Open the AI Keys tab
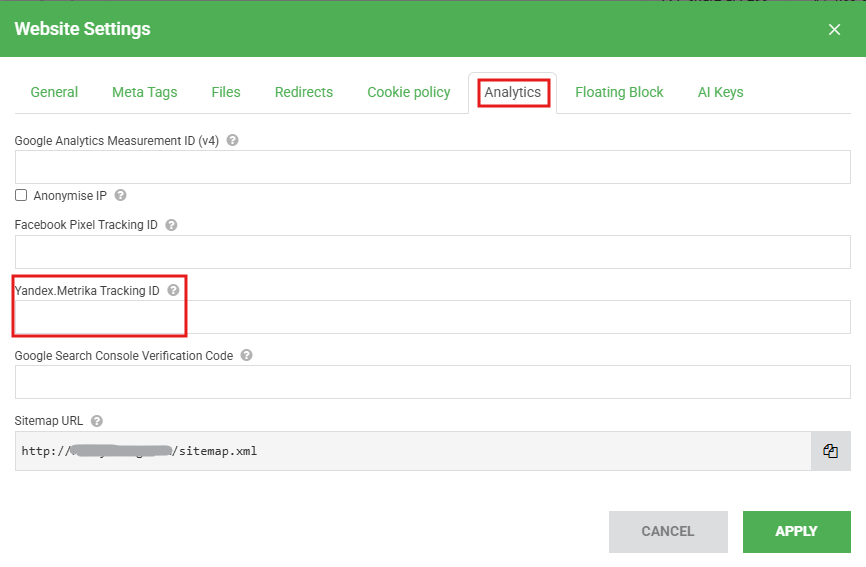 point(720,92)
